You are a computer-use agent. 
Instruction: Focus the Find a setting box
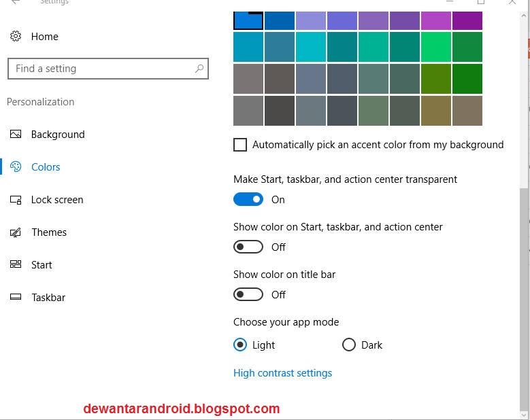pyautogui.click(x=107, y=69)
